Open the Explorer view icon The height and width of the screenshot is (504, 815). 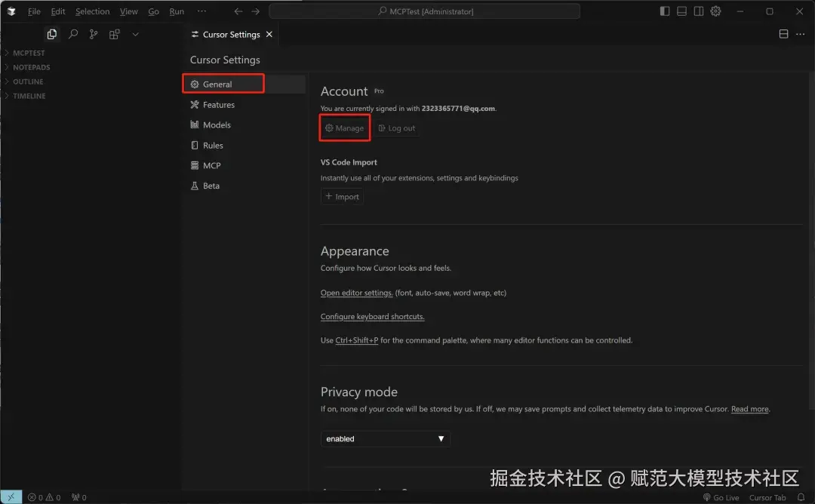(52, 34)
